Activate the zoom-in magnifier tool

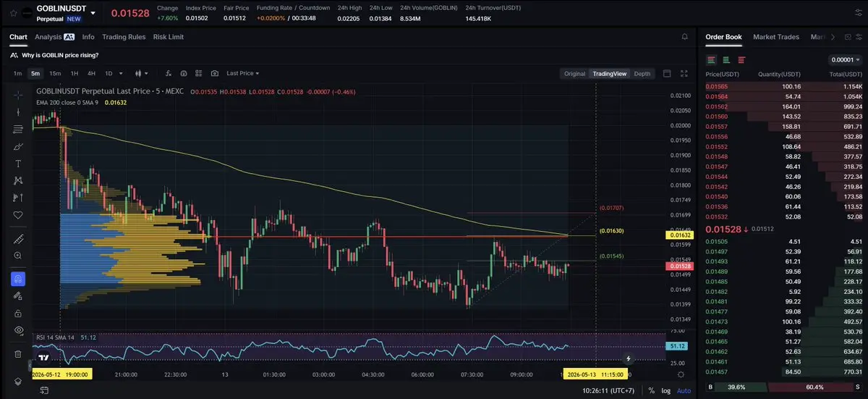coord(18,256)
